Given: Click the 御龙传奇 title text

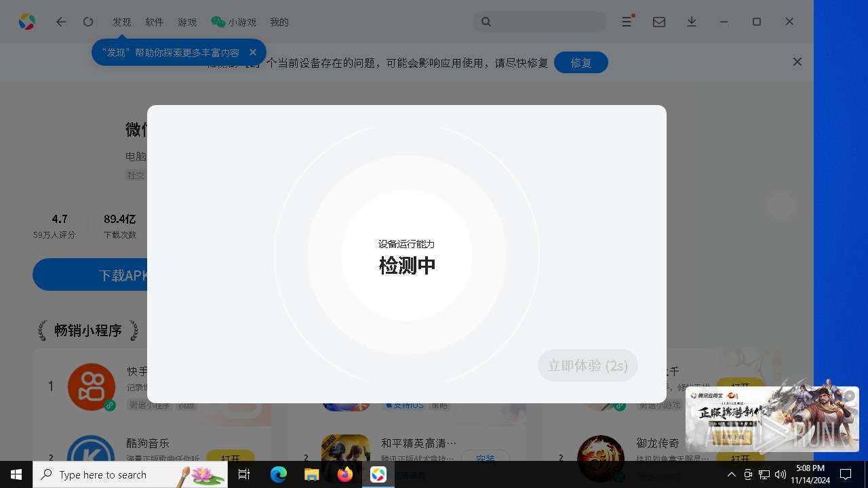Looking at the screenshot, I should point(658,443).
